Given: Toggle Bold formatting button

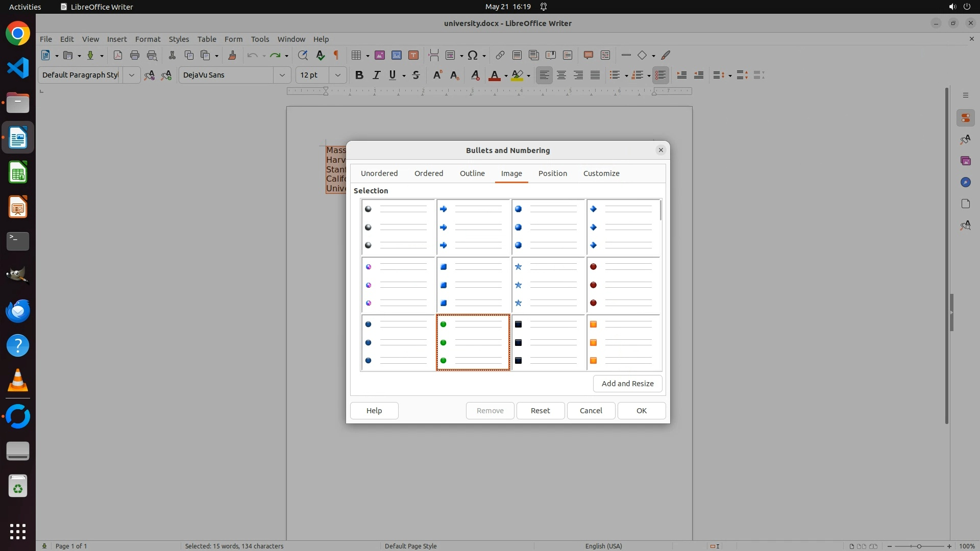Looking at the screenshot, I should click(x=359, y=75).
